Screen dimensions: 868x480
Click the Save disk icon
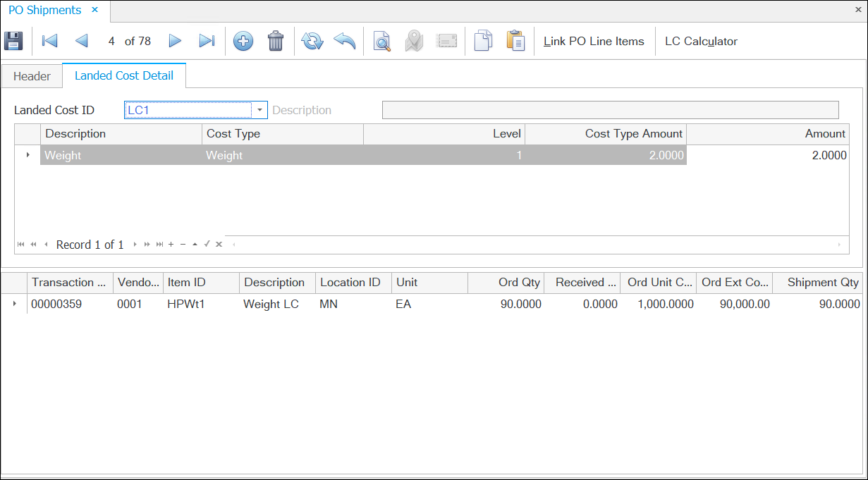click(14, 41)
